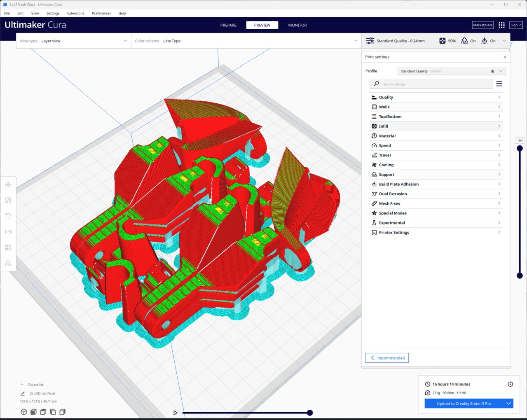Viewport: 527px width, 420px height.
Task: Switch to front view cube icon
Action: pos(33,412)
